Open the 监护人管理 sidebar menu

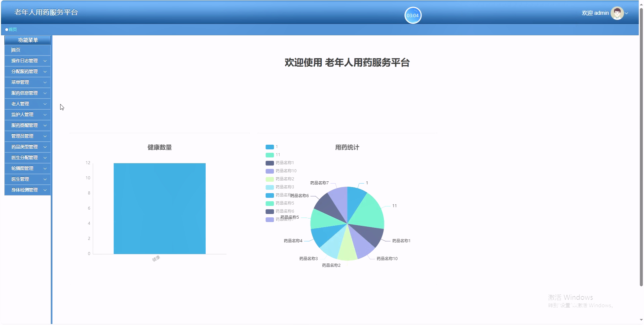[28, 114]
